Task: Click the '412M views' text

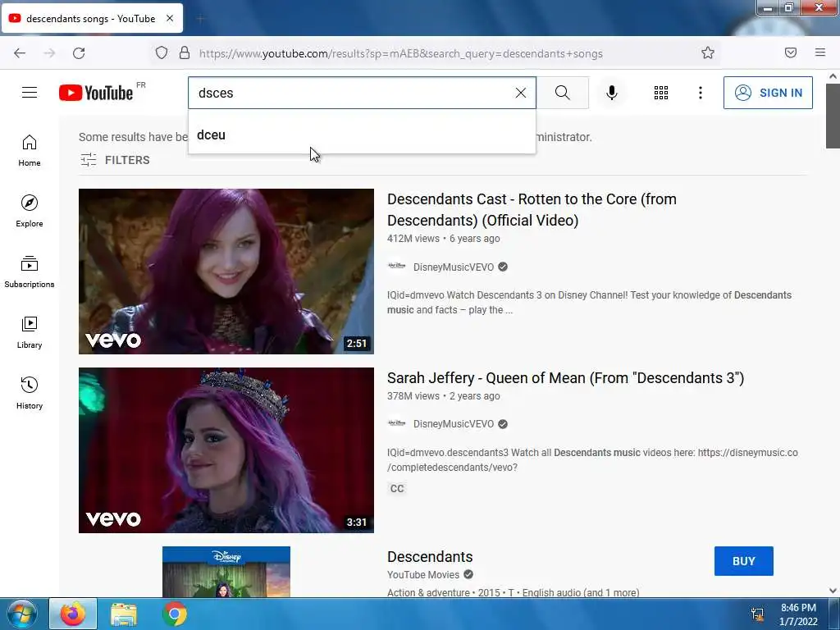Action: tap(413, 239)
